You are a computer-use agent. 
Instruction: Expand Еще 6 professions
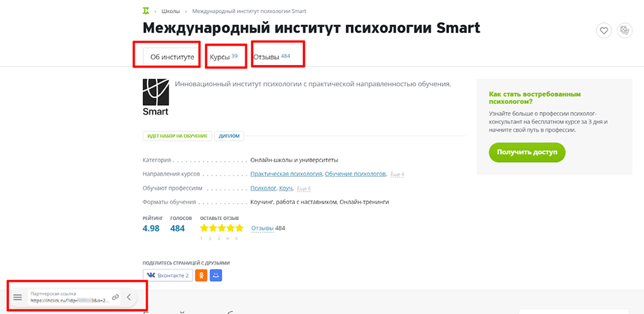pos(303,189)
